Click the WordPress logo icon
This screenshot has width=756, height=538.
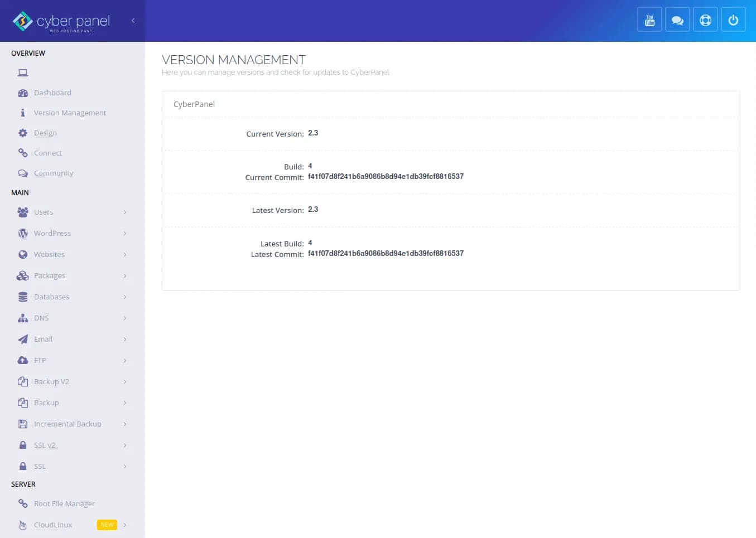click(23, 233)
